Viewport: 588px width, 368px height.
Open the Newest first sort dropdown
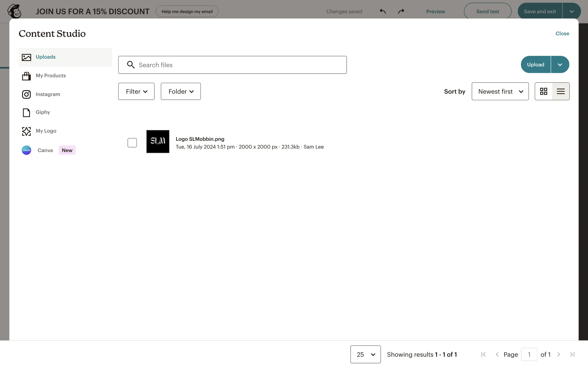coord(500,91)
